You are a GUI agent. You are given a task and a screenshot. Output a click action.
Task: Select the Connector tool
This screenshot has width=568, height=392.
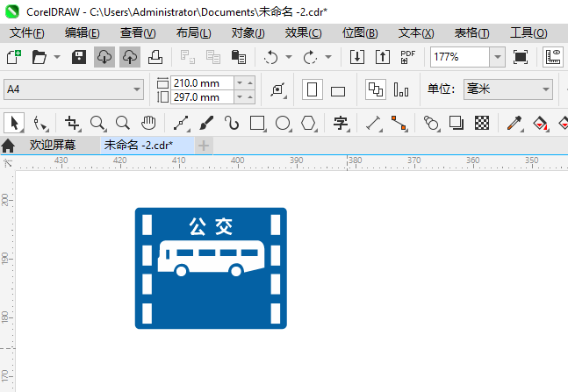tap(399, 123)
